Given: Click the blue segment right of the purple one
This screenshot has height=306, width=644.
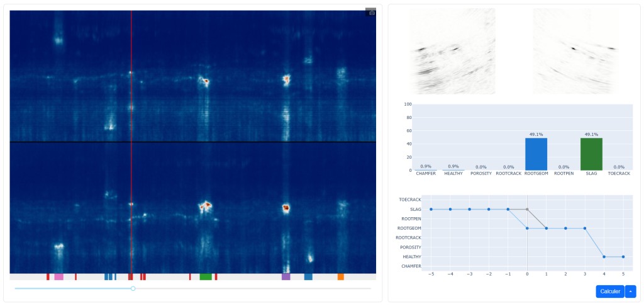Looking at the screenshot, I should tap(308, 277).
